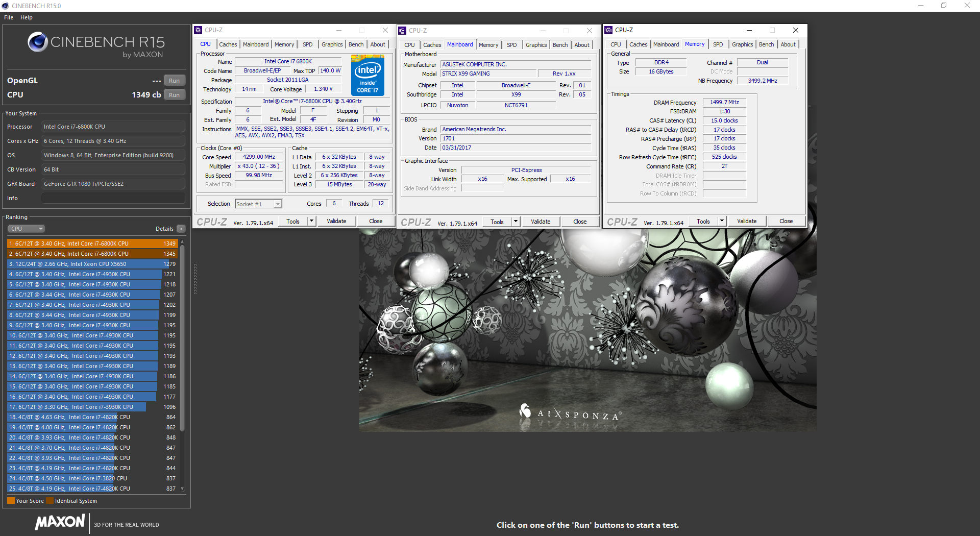Click the Core Voltage 1.340 V value
Viewport: 980px width, 536px height.
point(323,89)
